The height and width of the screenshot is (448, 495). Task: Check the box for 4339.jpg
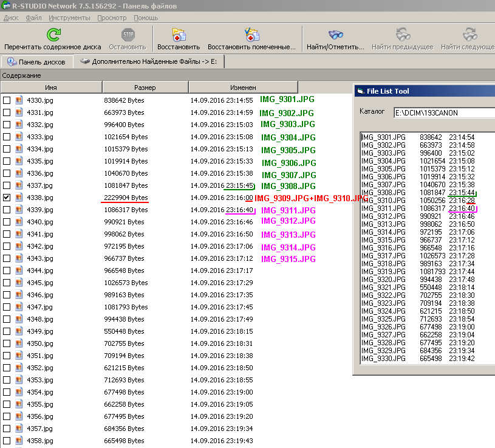[x=7, y=210]
